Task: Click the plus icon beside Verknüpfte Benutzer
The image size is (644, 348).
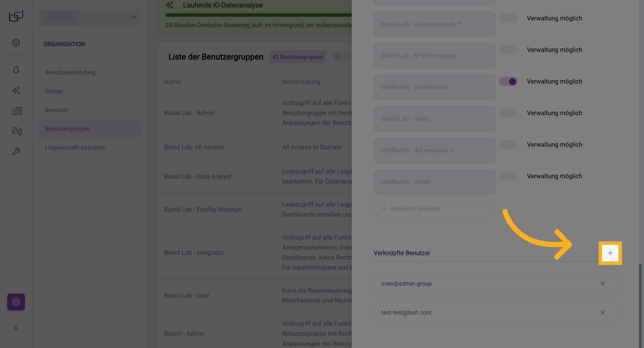Action: click(610, 253)
